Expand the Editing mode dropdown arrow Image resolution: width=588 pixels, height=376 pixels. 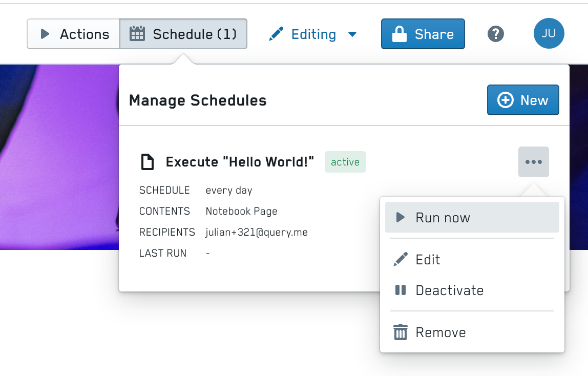tap(352, 34)
